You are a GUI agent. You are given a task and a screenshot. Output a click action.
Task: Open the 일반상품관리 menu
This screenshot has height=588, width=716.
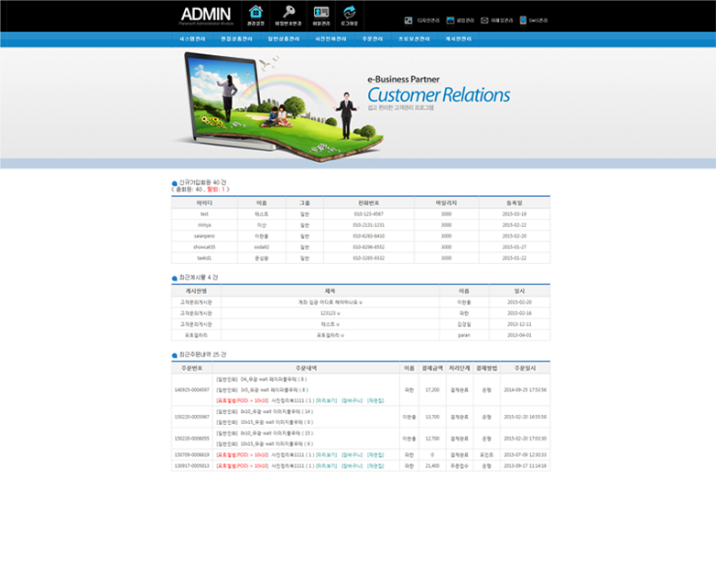(x=284, y=39)
